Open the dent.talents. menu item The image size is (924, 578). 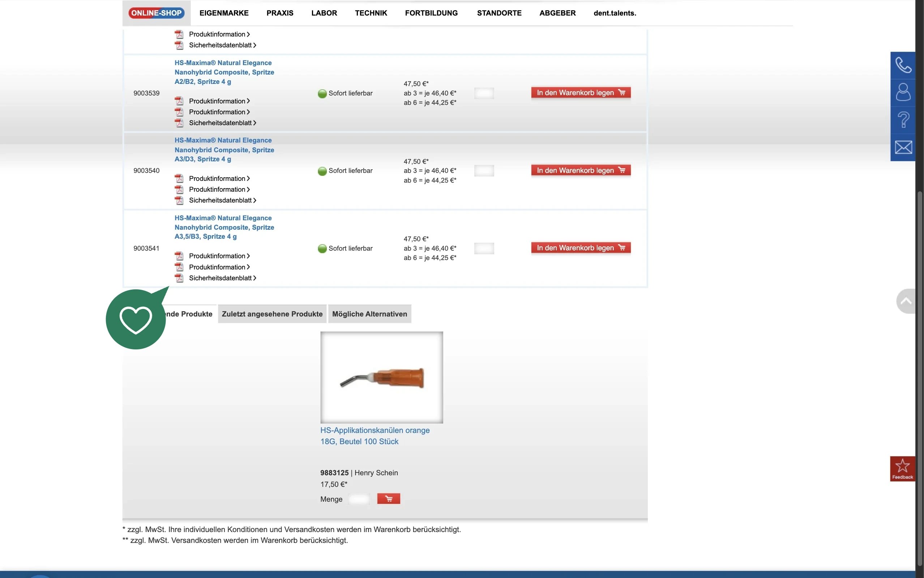tap(615, 13)
